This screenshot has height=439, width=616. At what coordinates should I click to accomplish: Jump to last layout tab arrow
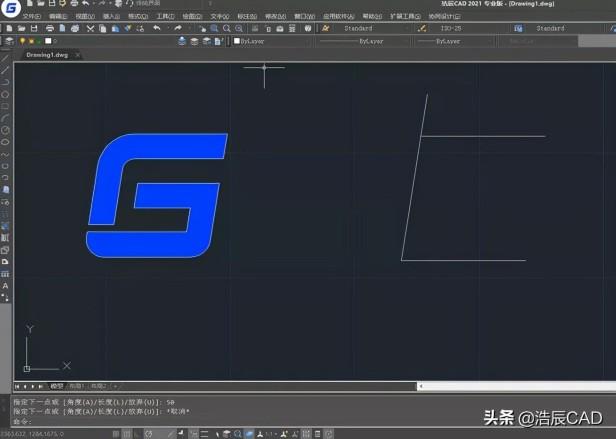40,387
